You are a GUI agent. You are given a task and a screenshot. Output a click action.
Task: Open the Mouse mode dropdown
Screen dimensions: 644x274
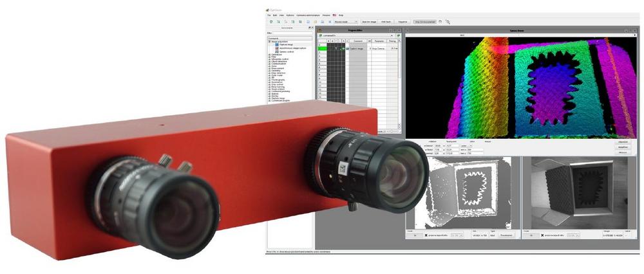click(x=346, y=22)
